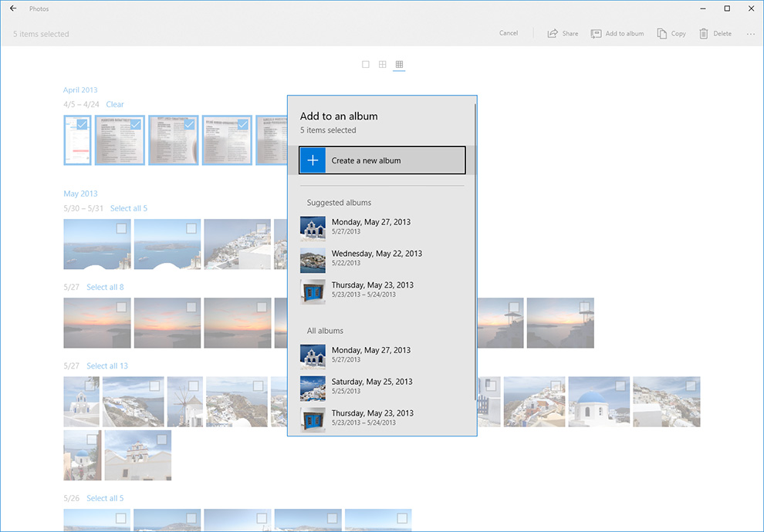Screen dimensions: 764x532
Task: Cancel the current selection
Action: click(x=509, y=33)
